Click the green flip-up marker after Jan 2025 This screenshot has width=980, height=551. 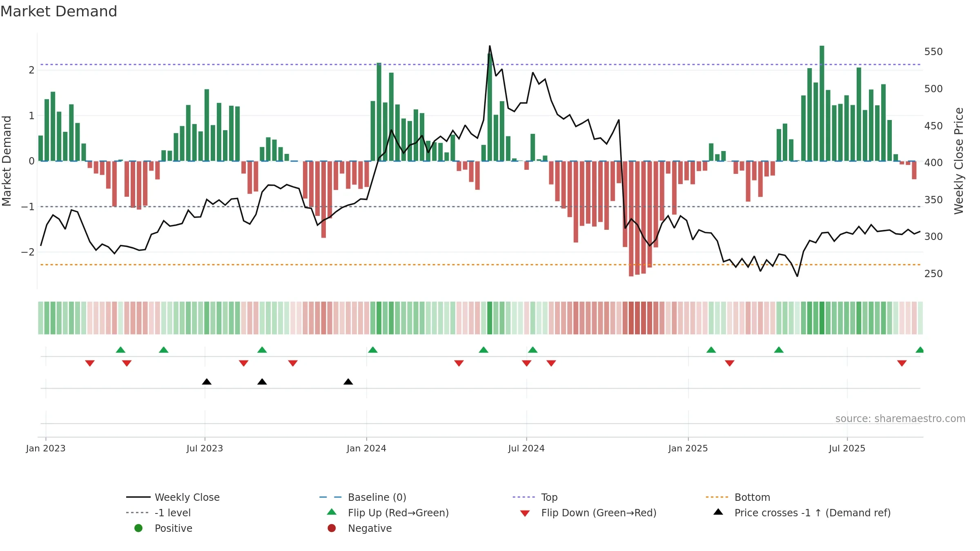click(x=711, y=350)
